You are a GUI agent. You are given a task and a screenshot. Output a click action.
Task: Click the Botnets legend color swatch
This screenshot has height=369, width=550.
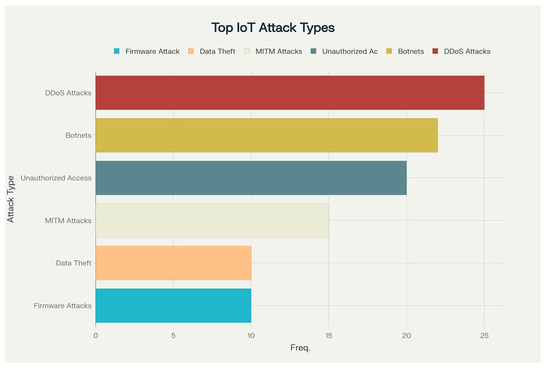tap(389, 51)
